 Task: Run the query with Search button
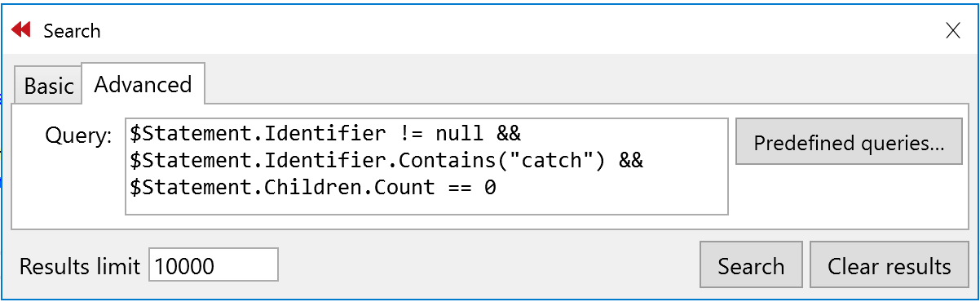pos(751,266)
